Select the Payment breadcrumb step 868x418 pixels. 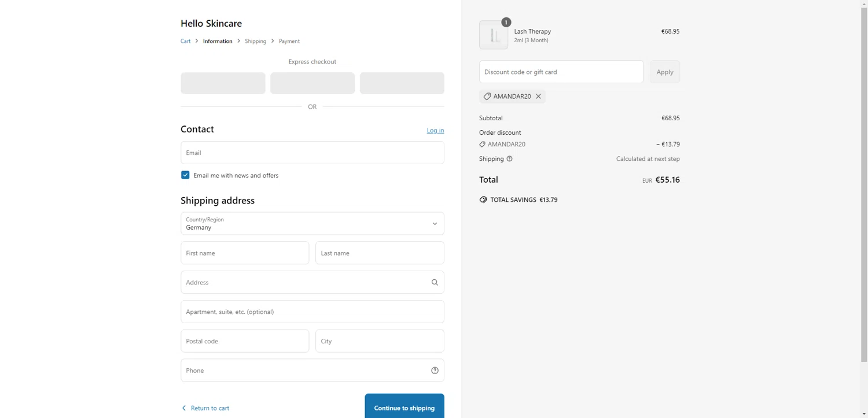[289, 41]
